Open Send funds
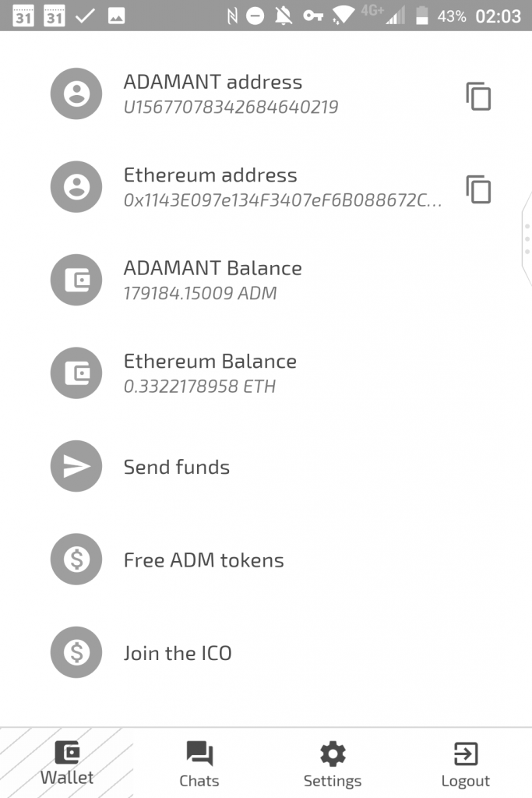Screen dimensions: 532x798 pos(177,467)
